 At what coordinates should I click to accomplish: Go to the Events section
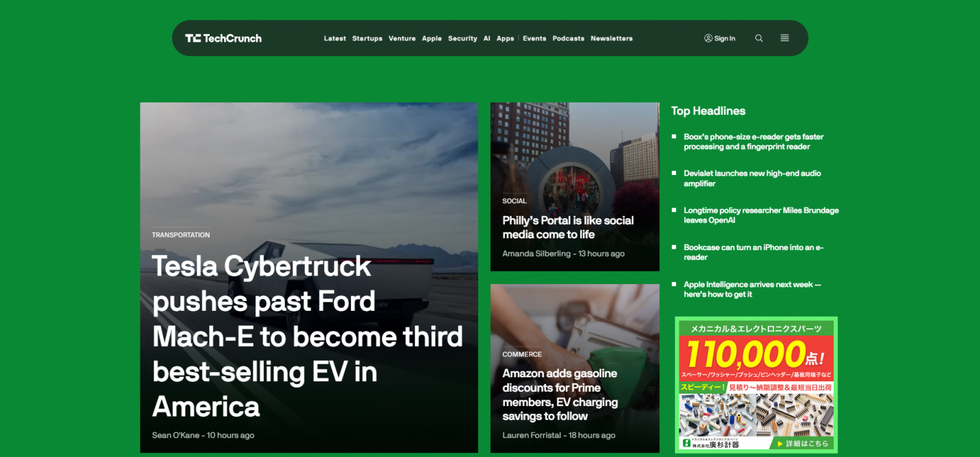(534, 39)
